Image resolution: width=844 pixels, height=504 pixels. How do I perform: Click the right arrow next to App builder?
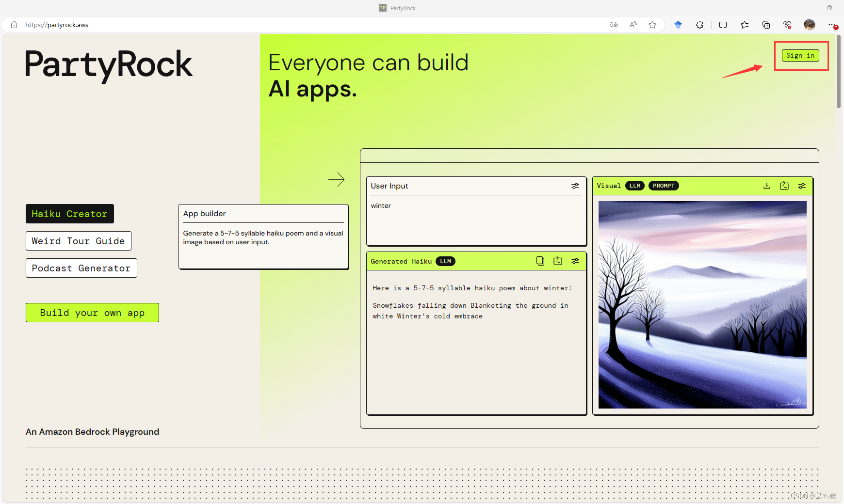click(336, 180)
